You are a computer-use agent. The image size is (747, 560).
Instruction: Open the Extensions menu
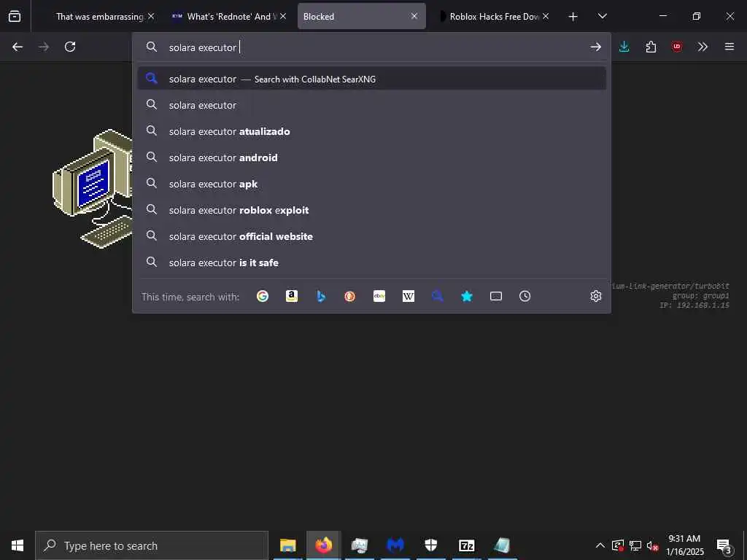(651, 47)
